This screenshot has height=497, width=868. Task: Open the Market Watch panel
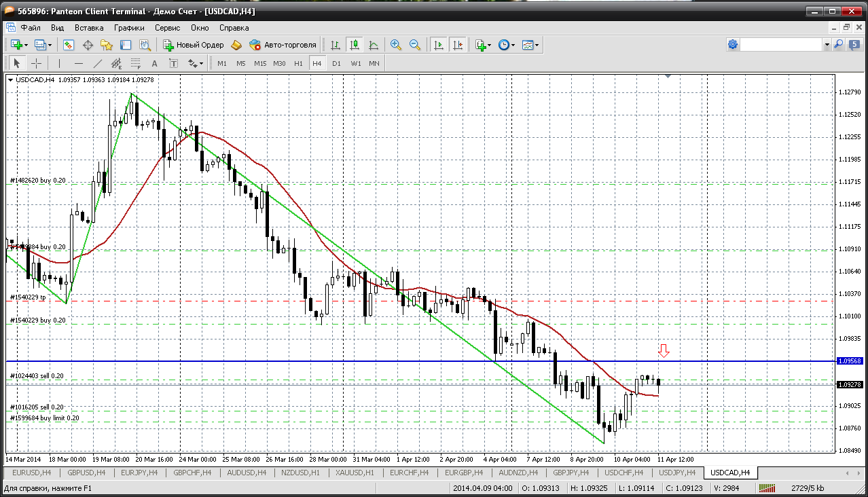69,45
